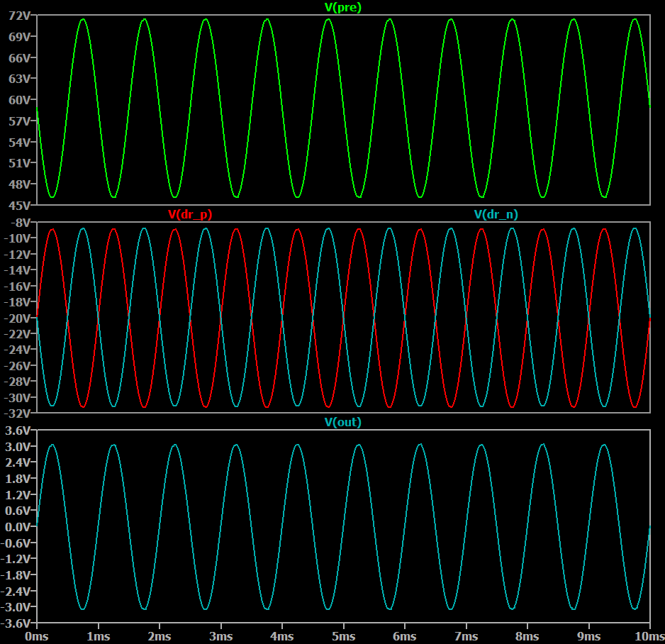Select the V(dr_p) red trace label

pos(190,215)
